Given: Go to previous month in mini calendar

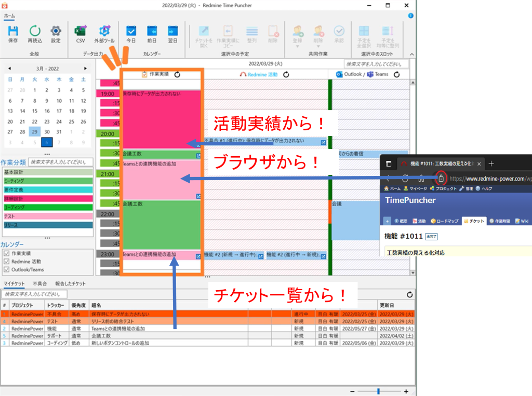Looking at the screenshot, I should 9,69.
